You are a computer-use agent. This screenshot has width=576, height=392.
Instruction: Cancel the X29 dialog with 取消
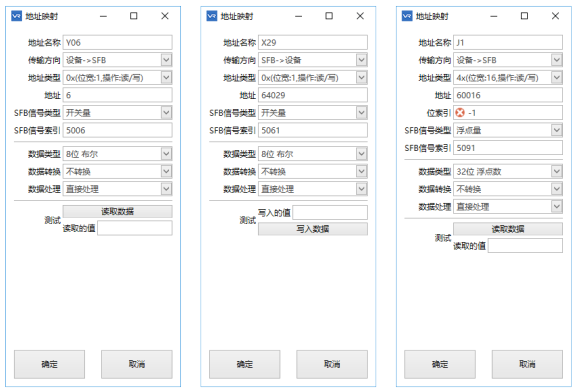[x=332, y=364]
